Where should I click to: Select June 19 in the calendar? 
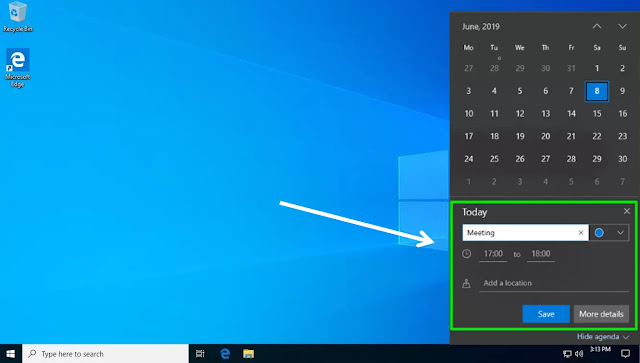point(520,136)
